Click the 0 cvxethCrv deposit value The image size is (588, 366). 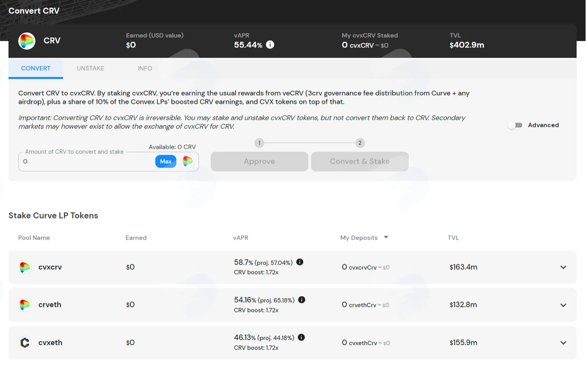pos(366,343)
